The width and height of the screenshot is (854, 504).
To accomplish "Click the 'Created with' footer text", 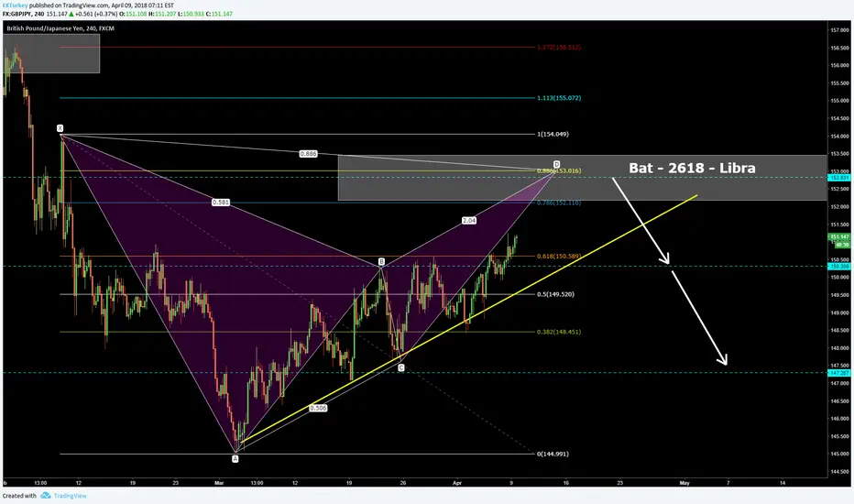I will (x=19, y=496).
